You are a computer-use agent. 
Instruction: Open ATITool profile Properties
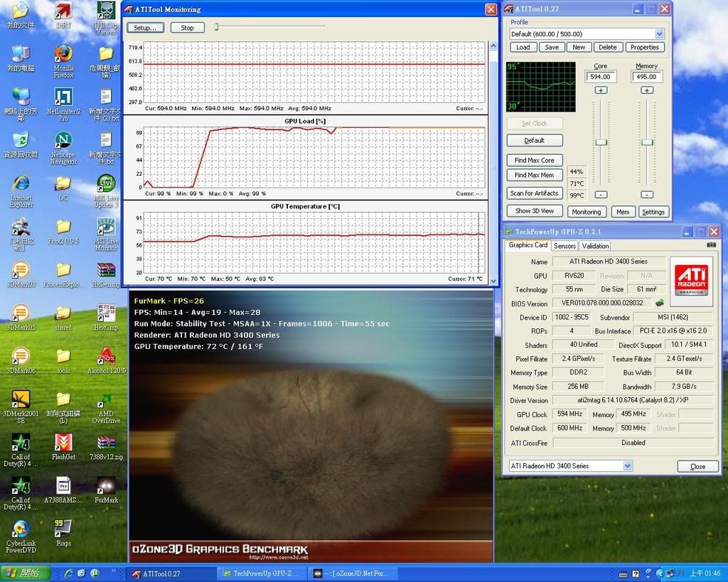644,48
